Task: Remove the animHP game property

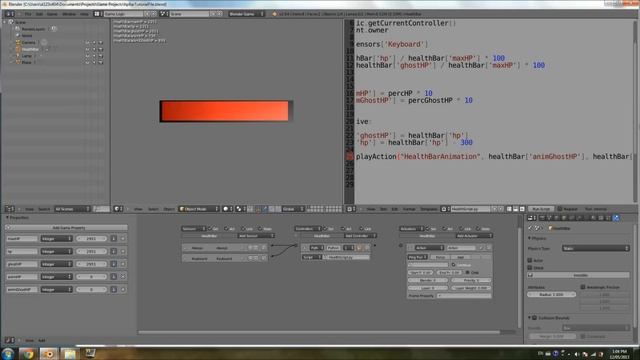Action: (123, 277)
